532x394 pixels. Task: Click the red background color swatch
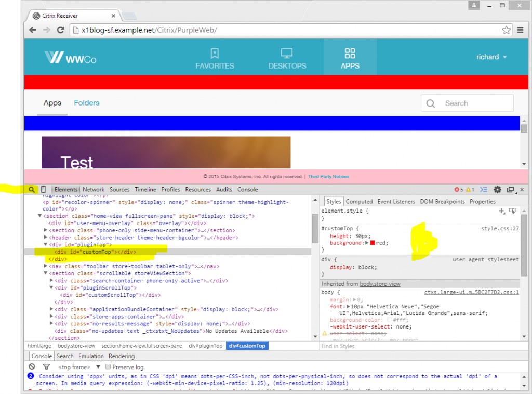(373, 243)
